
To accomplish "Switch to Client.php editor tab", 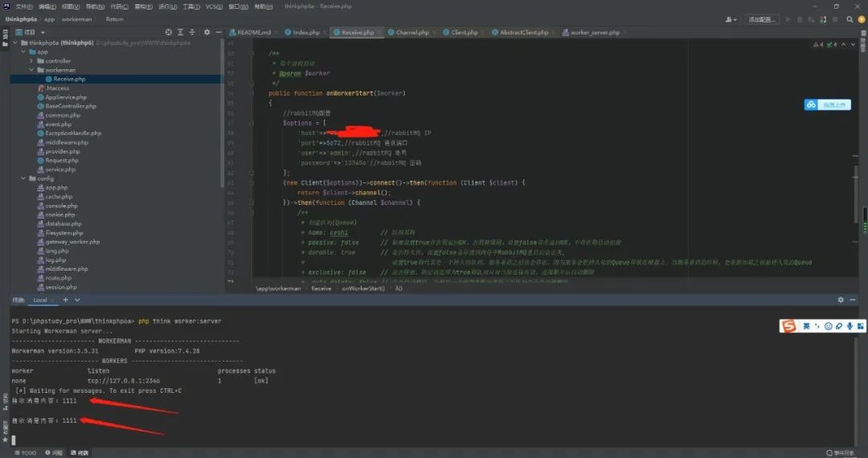I will click(461, 32).
